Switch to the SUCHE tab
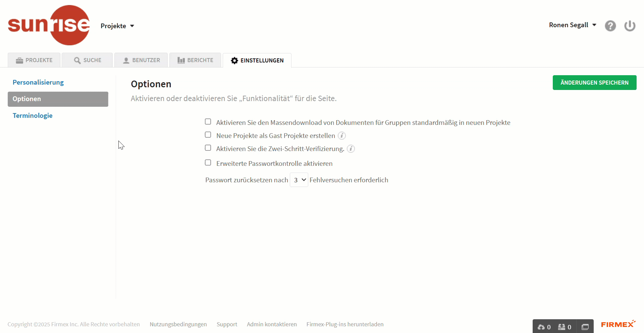Image resolution: width=644 pixels, height=333 pixels. [87, 60]
